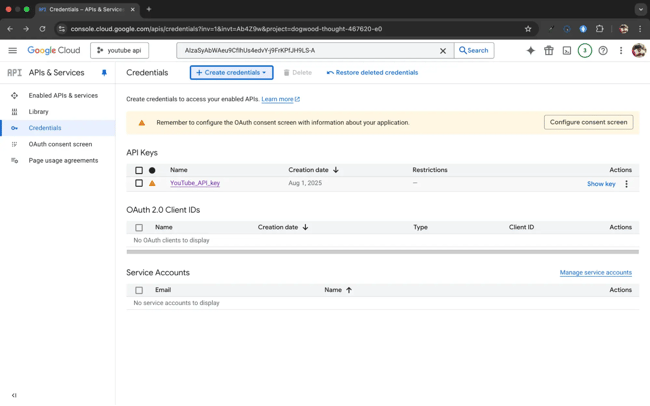The image size is (650, 406).
Task: Open the Google Cloud navigation hamburger menu
Action: tap(13, 50)
